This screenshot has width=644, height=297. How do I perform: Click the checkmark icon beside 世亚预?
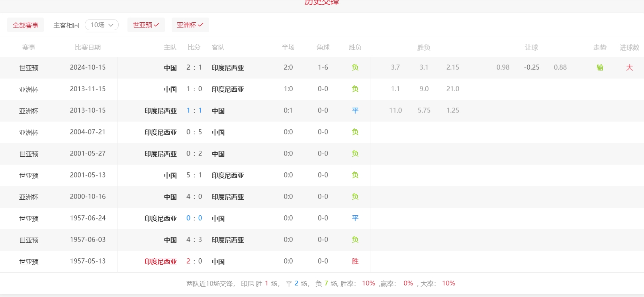[157, 25]
